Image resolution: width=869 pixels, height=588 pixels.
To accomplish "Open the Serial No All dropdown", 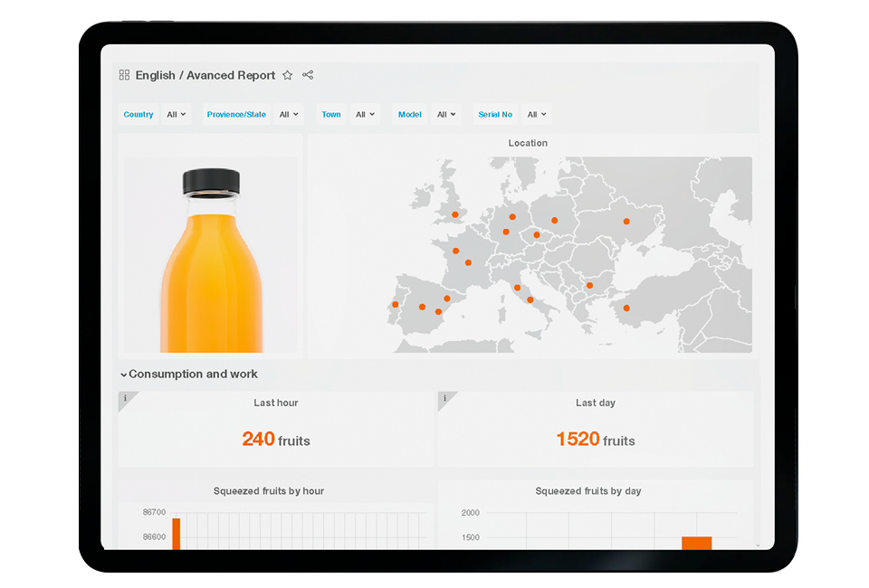I will pyautogui.click(x=537, y=115).
